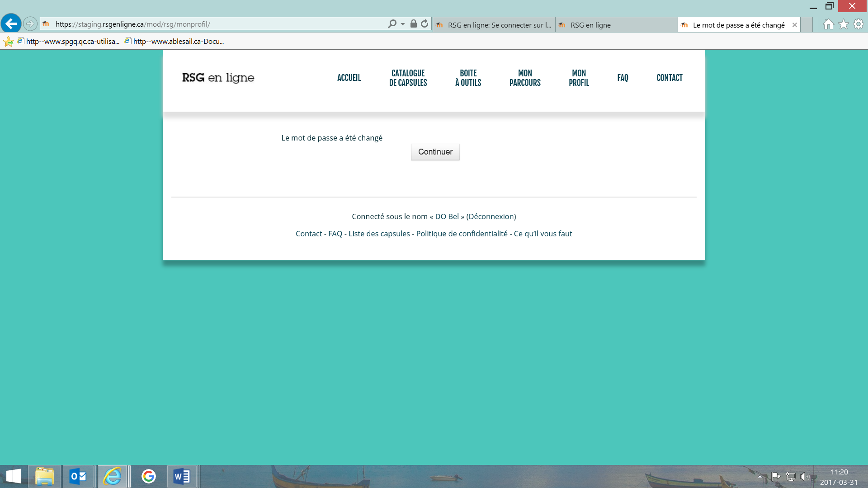Go to Mon Parcours in navigation
Screen dimensions: 868x488
click(524, 78)
